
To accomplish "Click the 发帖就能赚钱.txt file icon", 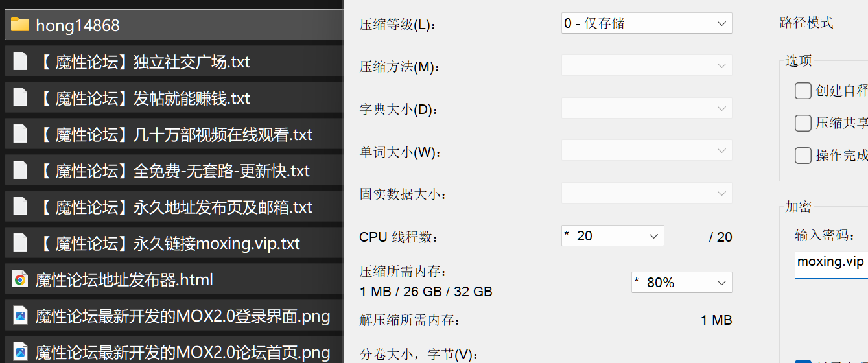I will [20, 98].
